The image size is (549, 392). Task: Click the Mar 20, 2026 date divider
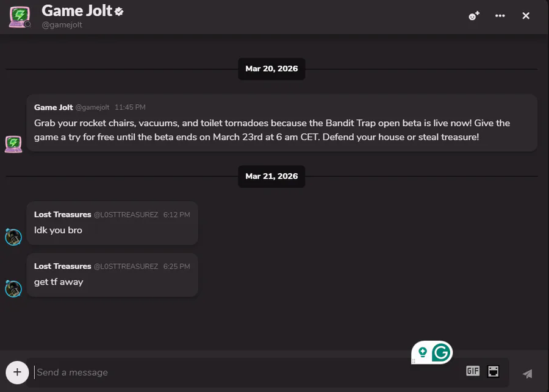[x=271, y=69]
